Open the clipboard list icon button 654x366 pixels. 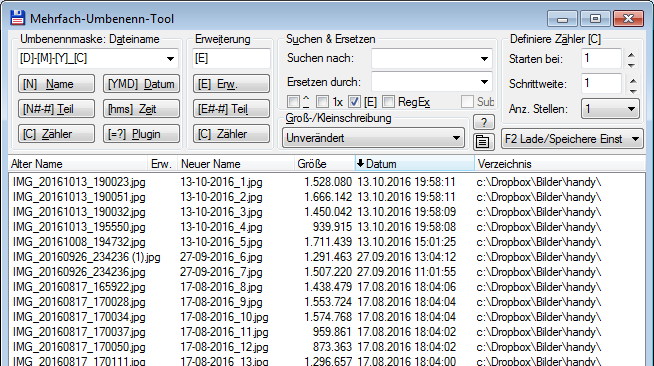pyautogui.click(x=483, y=142)
